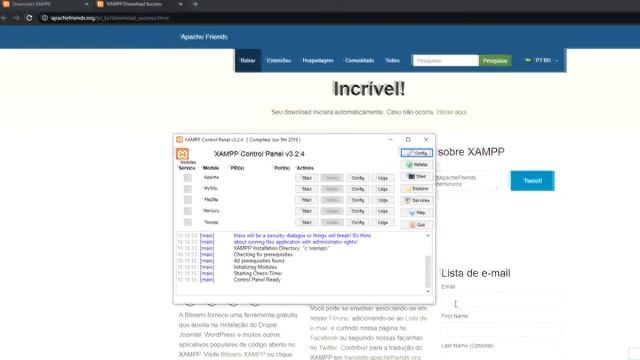Click the Tweet! button
Viewport: 640px width, 360px height.
(532, 181)
